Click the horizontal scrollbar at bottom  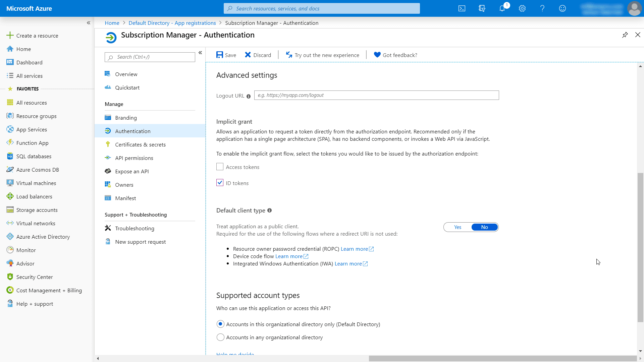(x=502, y=358)
